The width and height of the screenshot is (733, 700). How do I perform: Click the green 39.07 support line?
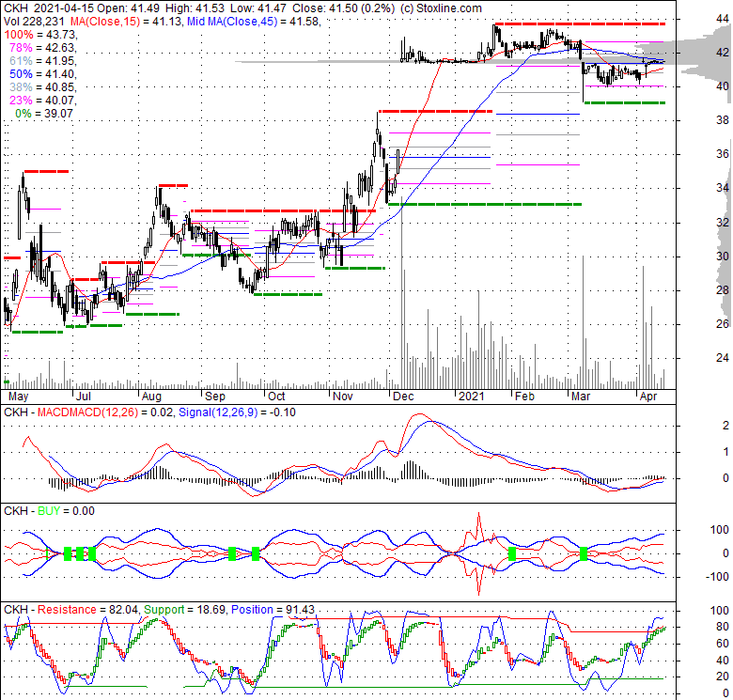coord(625,102)
